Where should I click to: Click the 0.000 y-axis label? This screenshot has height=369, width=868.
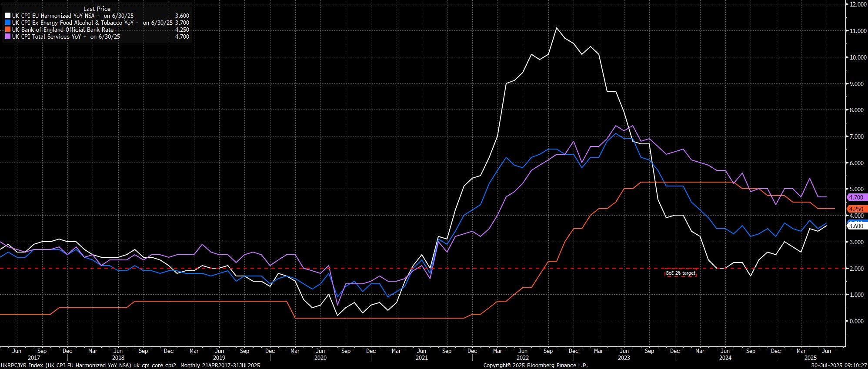point(856,321)
